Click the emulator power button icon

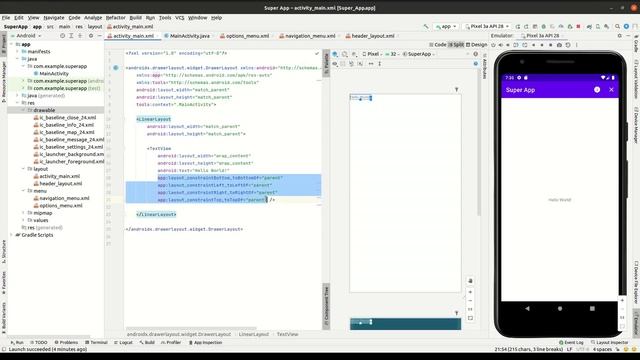coord(493,45)
